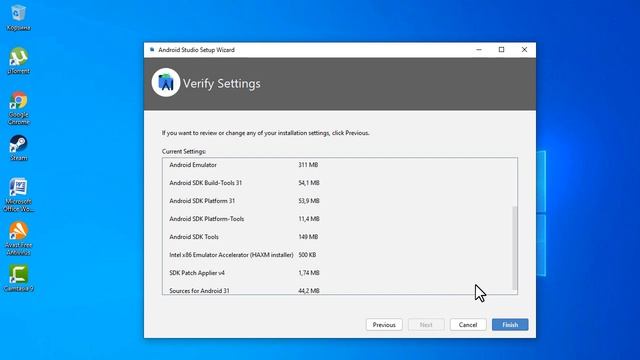Click the Android Studio logo in header
The image size is (640, 360).
(x=166, y=82)
